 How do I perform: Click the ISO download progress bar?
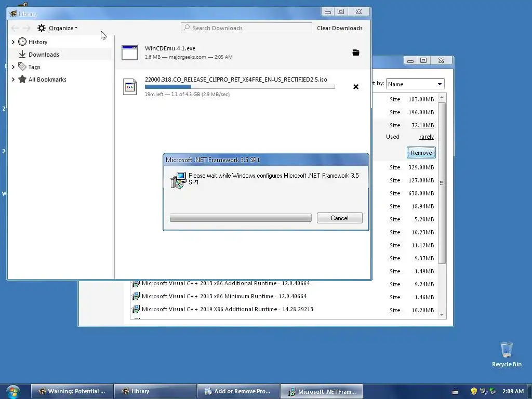click(x=240, y=87)
